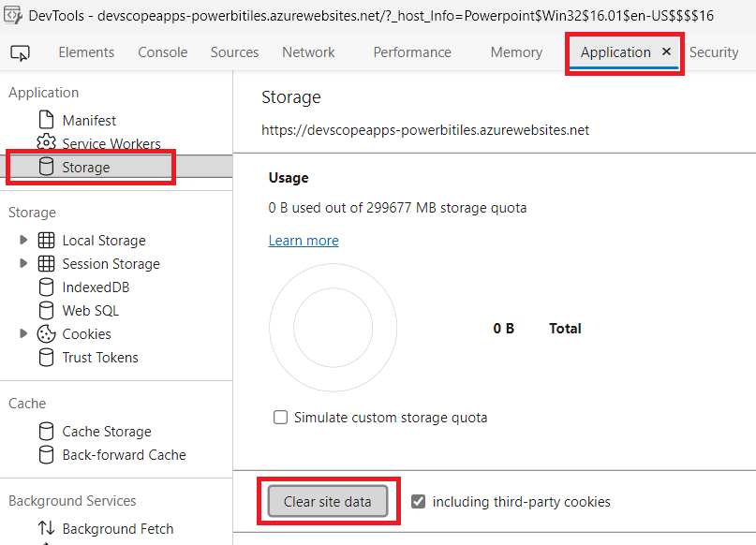The image size is (756, 545).
Task: Click the Cache Storage icon
Action: (x=46, y=432)
